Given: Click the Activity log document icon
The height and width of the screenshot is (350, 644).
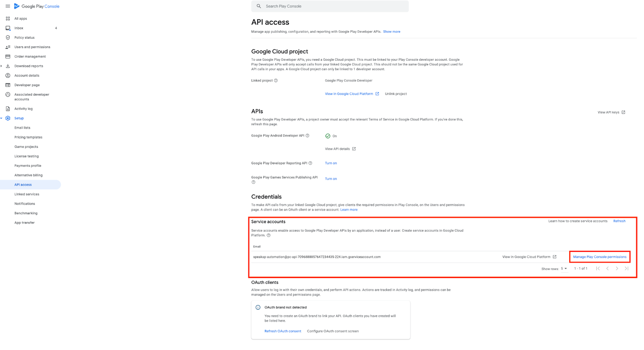Looking at the screenshot, I should (8, 109).
